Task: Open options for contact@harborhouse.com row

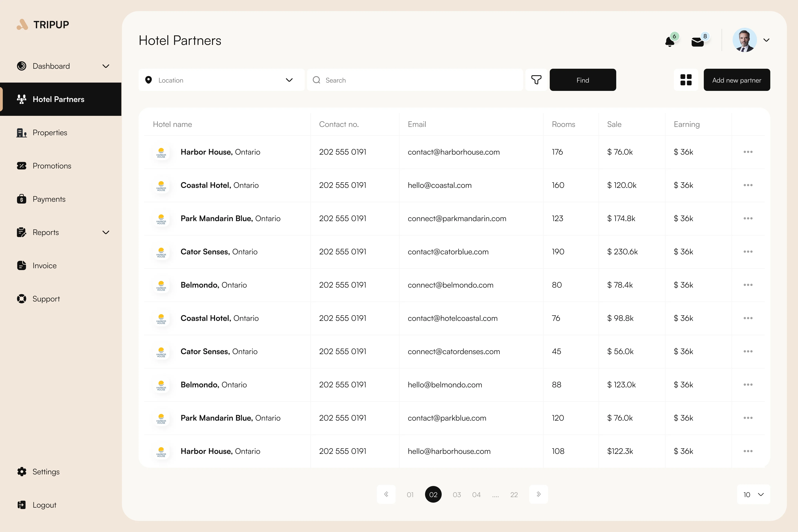Action: click(748, 152)
